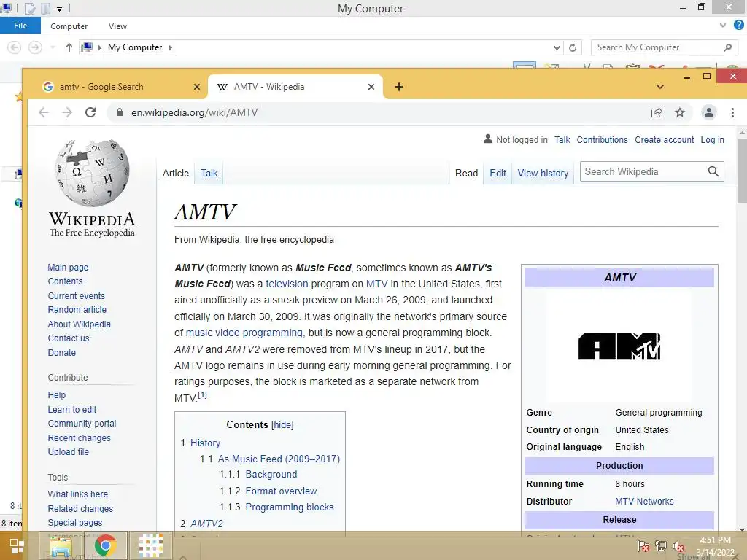The image size is (747, 560).
Task: Open the Contributions link
Action: pos(602,140)
